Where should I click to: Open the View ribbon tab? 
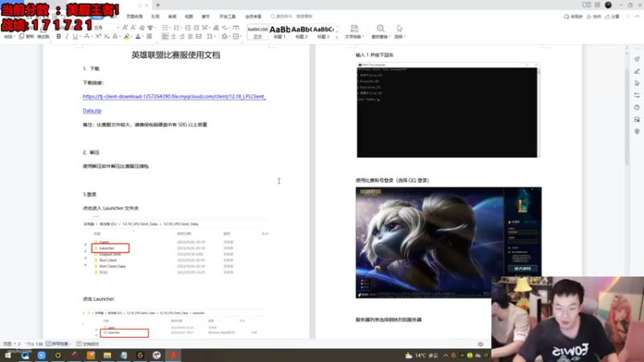[189, 16]
